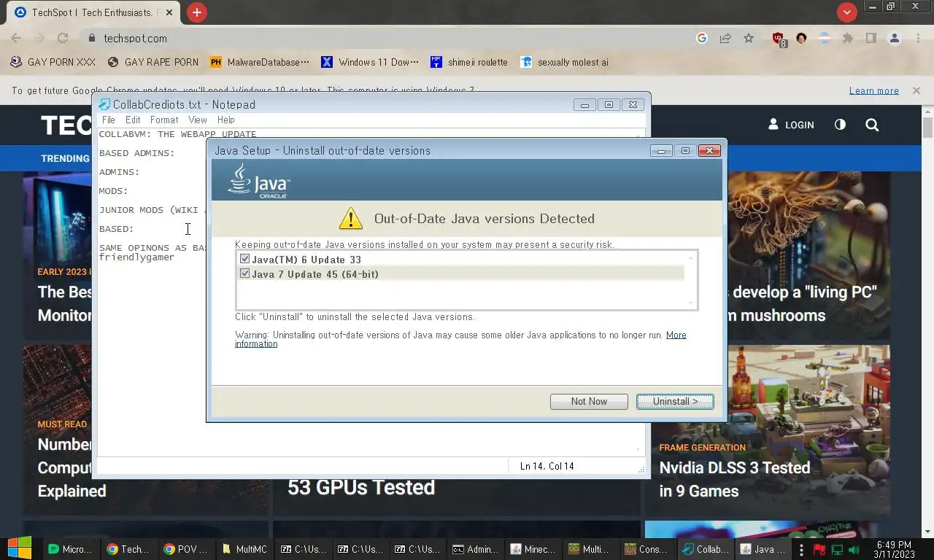Switch to the Micro... taskbar item

pos(71,549)
